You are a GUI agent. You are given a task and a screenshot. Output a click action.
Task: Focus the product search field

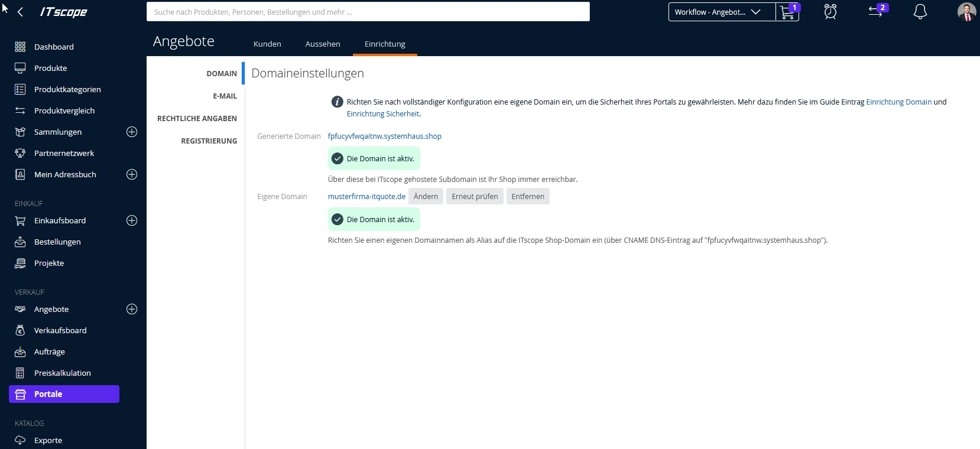pyautogui.click(x=368, y=12)
